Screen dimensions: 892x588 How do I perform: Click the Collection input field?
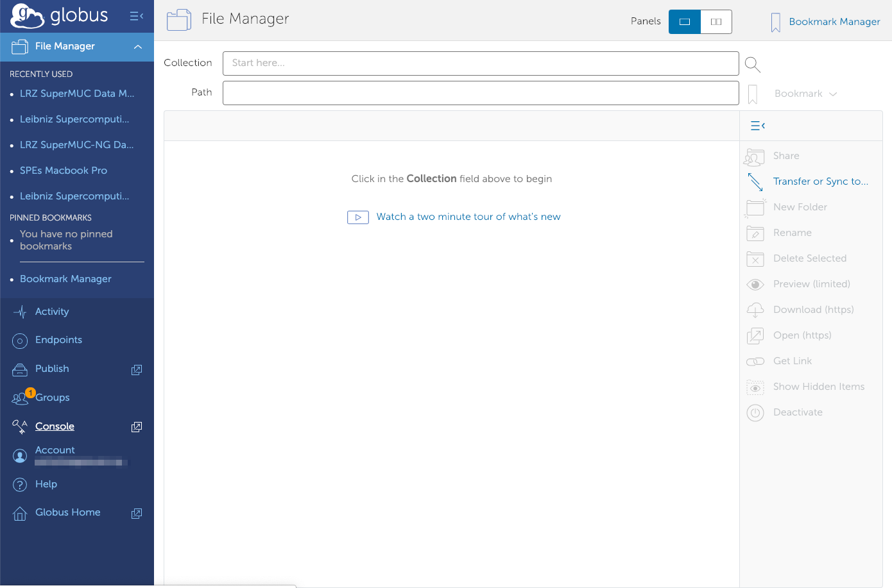[x=480, y=63]
